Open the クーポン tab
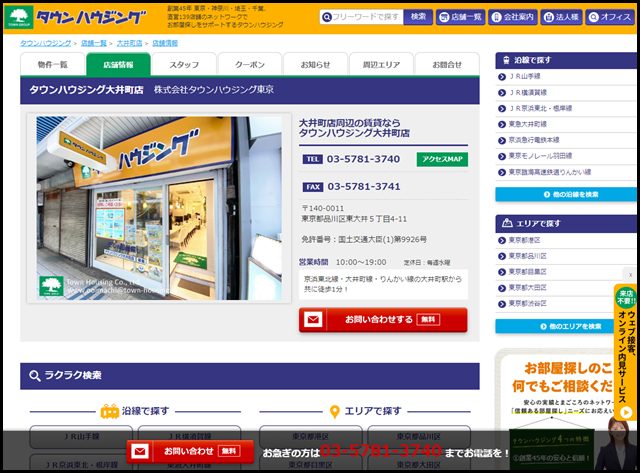Viewport: 640px width, 473px height. point(250,64)
